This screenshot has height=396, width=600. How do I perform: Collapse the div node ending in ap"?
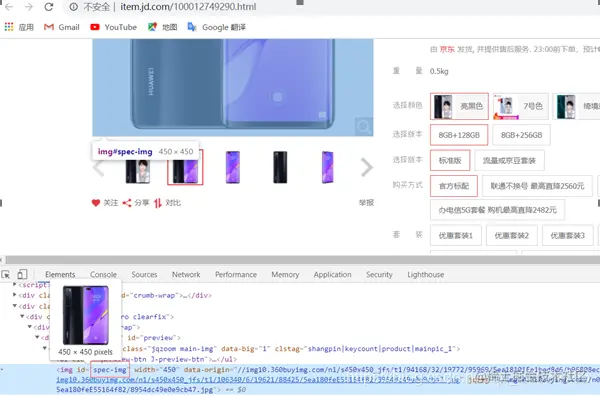click(29, 327)
